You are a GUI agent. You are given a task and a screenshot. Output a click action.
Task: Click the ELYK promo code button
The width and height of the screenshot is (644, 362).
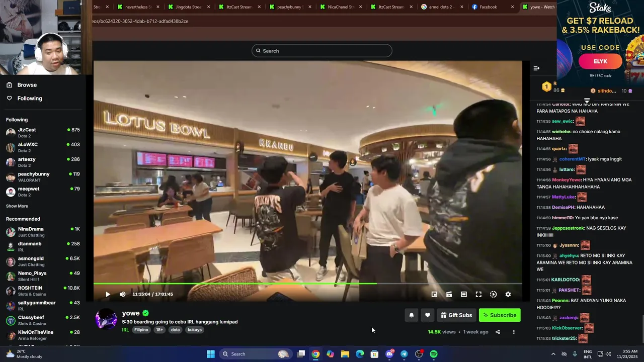click(600, 61)
